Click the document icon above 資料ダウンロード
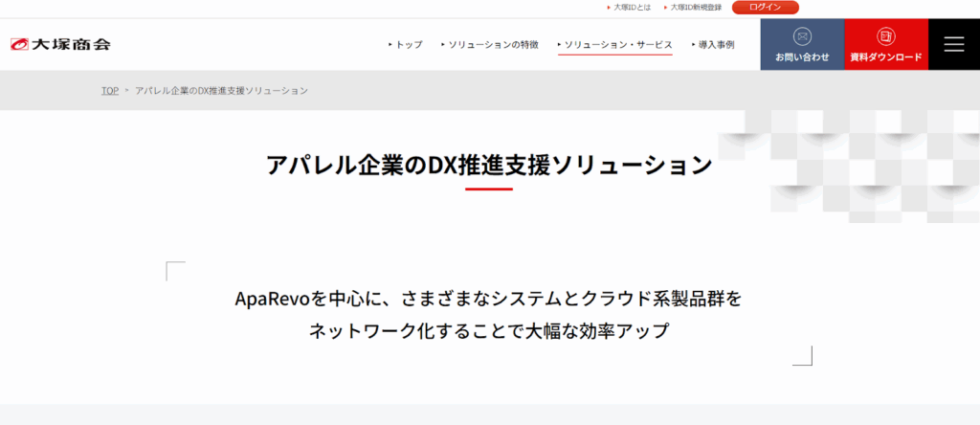The height and width of the screenshot is (425, 980). click(x=886, y=37)
